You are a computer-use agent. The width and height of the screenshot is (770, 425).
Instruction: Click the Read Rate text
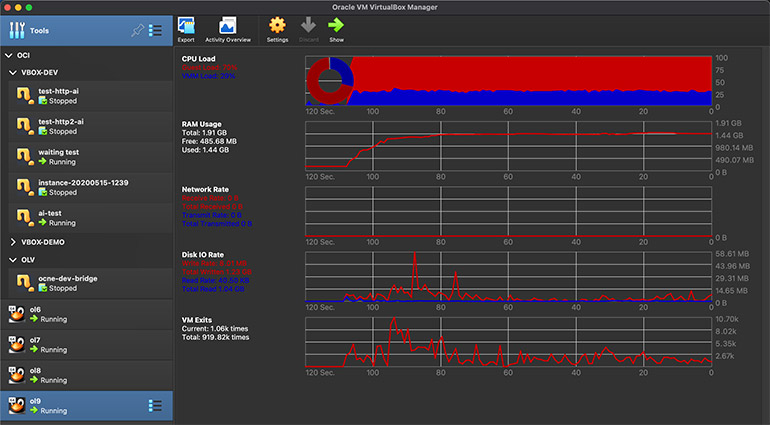coord(216,281)
